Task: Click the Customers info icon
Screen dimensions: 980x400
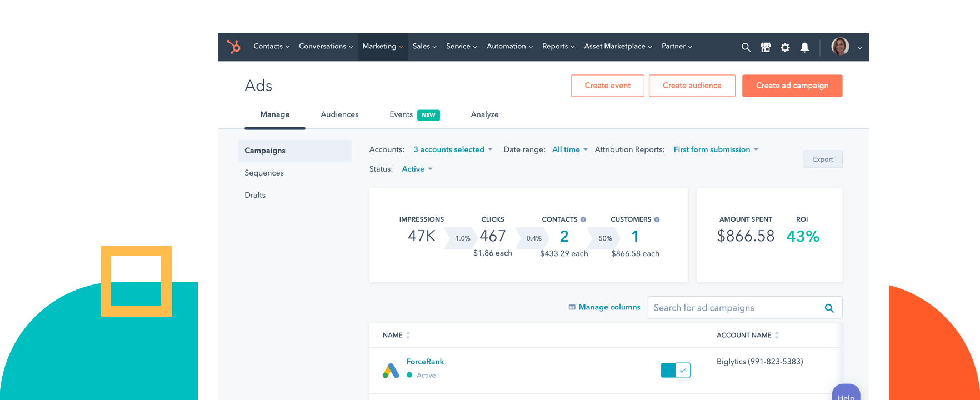Action: coord(657,219)
